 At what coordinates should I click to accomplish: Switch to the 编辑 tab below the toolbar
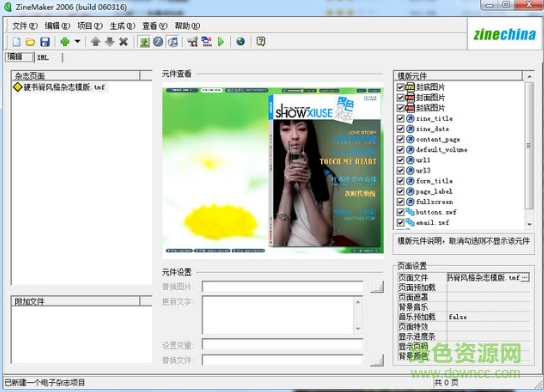[x=20, y=57]
